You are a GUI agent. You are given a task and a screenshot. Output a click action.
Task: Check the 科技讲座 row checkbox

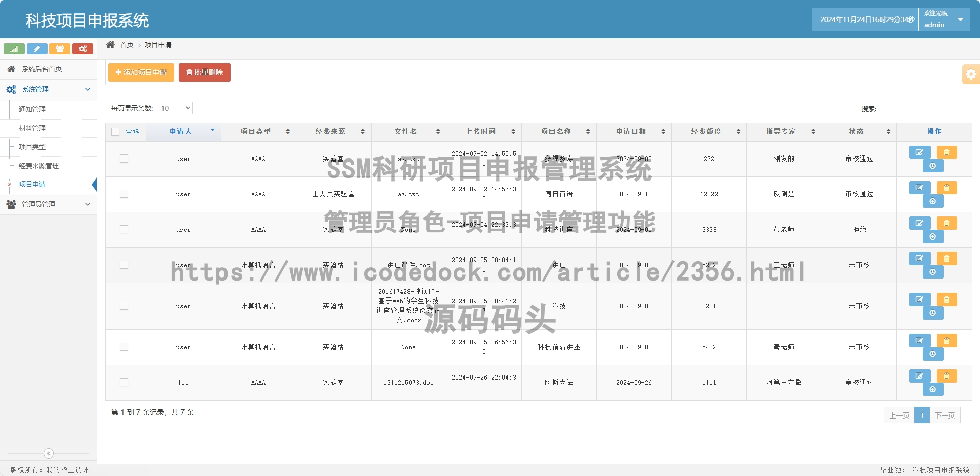point(124,229)
